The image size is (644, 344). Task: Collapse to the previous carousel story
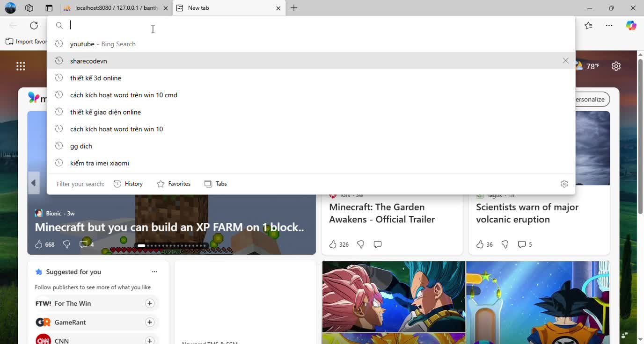tap(33, 182)
